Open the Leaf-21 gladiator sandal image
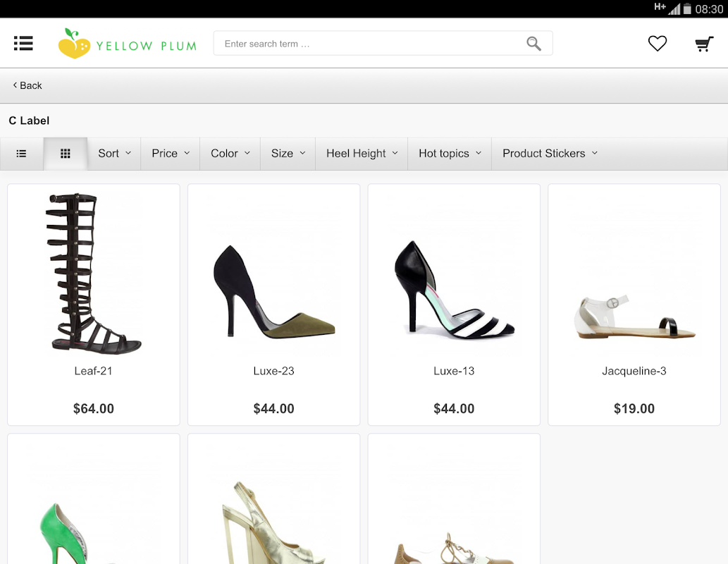The height and width of the screenshot is (564, 728). 94,273
